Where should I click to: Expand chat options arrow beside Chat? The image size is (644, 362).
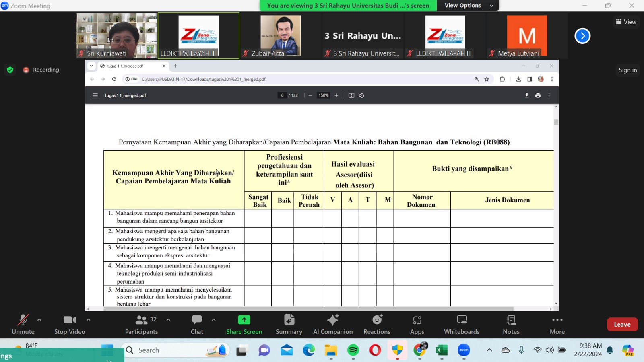coord(214,320)
